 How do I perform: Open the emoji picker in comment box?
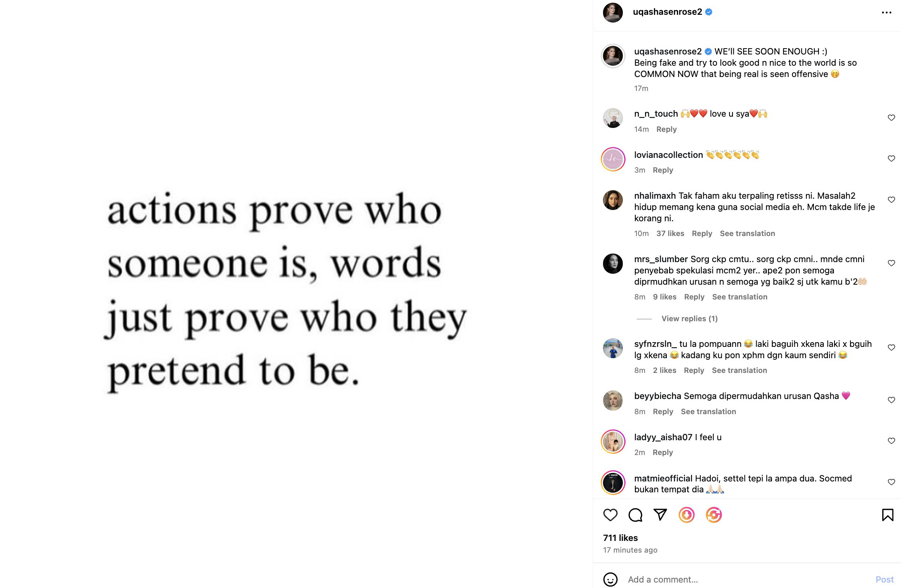tap(610, 579)
